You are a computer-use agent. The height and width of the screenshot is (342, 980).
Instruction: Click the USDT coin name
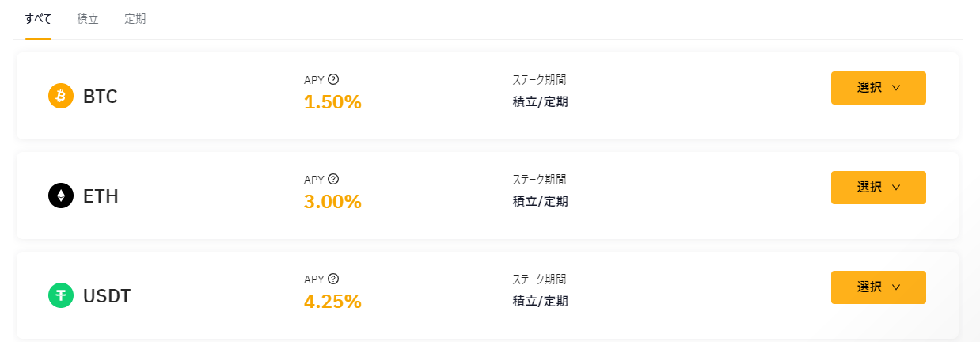[x=107, y=296]
